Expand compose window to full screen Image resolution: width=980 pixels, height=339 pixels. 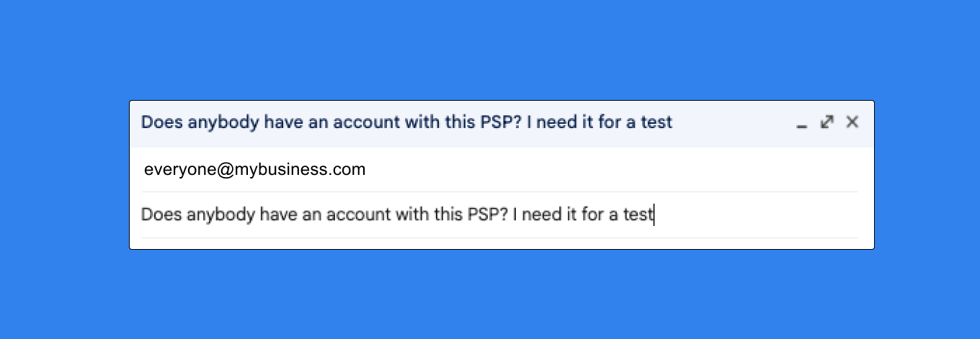[827, 122]
